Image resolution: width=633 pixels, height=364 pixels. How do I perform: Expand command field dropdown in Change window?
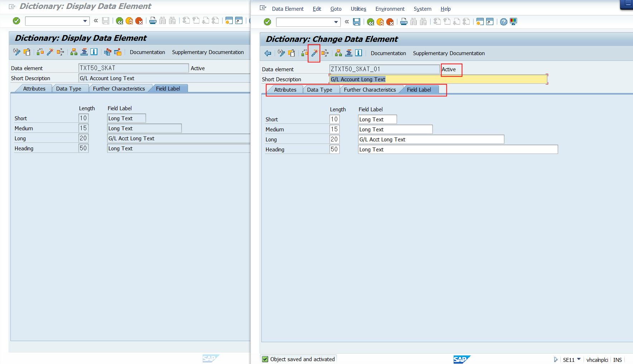[x=336, y=22]
